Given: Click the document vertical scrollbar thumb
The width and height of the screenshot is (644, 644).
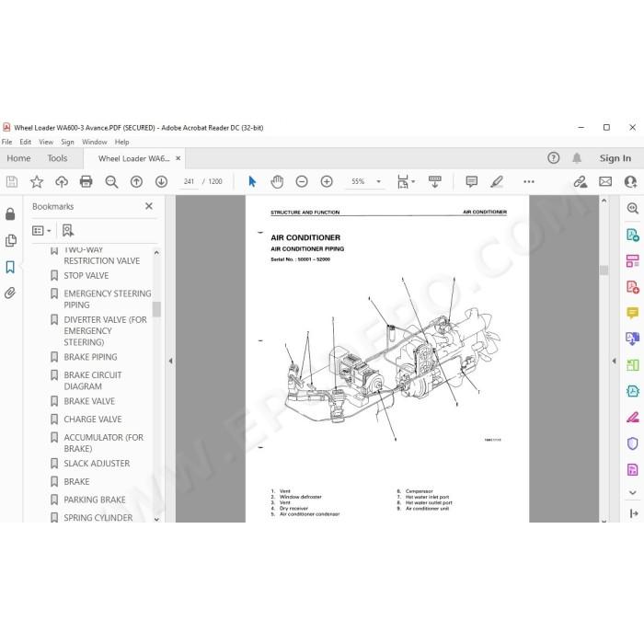Looking at the screenshot, I should [x=604, y=270].
